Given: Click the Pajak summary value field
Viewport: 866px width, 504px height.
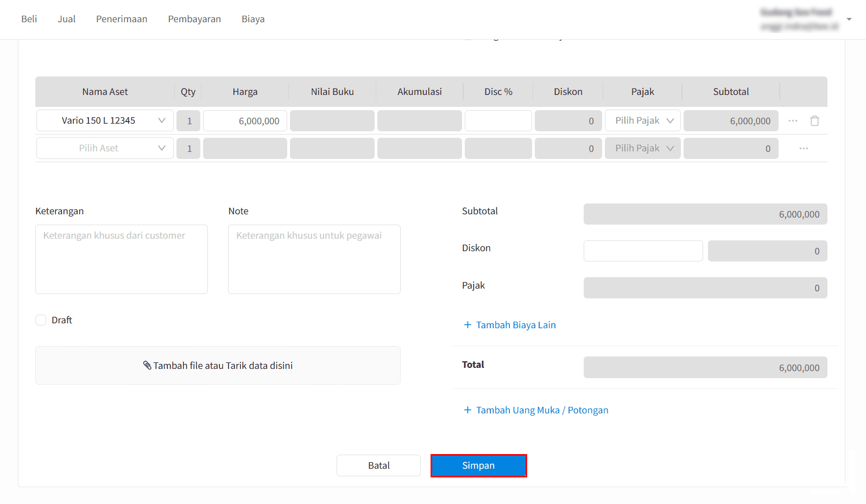Looking at the screenshot, I should 705,288.
